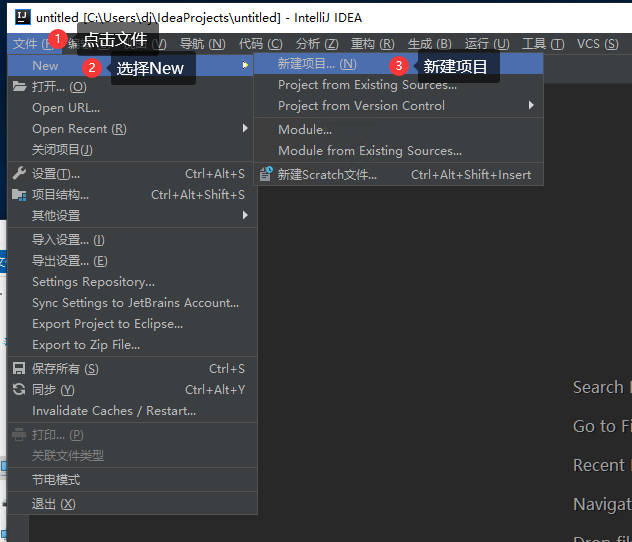Open Settings Repository... entry
The height and width of the screenshot is (542, 632).
(x=132, y=282)
